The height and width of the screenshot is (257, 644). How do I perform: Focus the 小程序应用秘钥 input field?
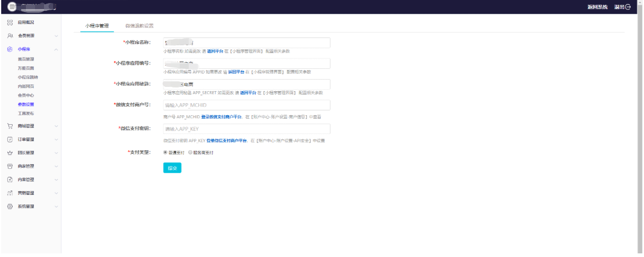[247, 84]
